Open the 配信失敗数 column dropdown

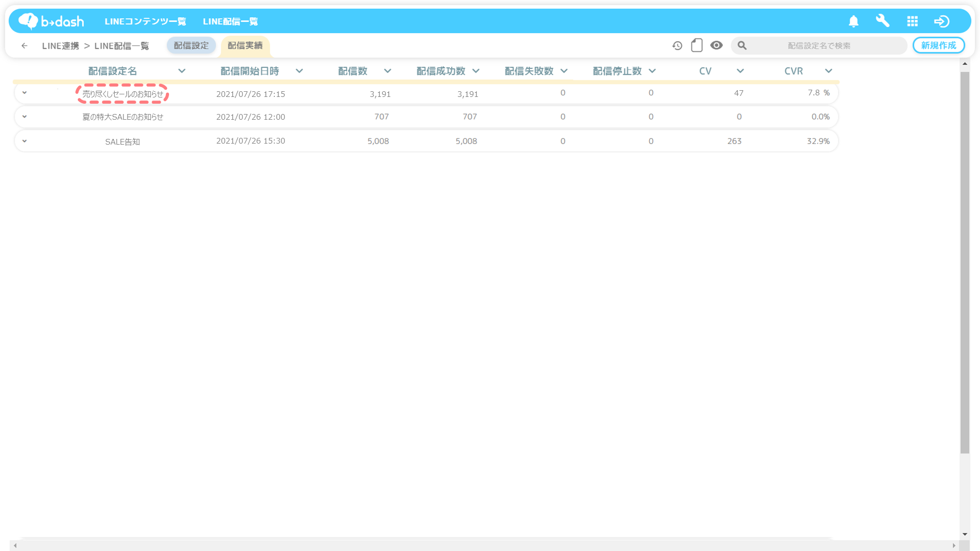[564, 71]
